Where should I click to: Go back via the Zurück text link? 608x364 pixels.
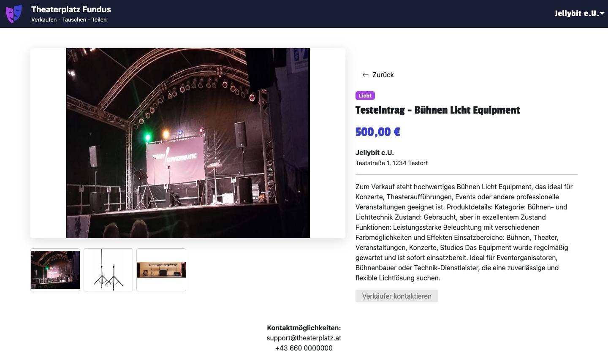coord(383,75)
